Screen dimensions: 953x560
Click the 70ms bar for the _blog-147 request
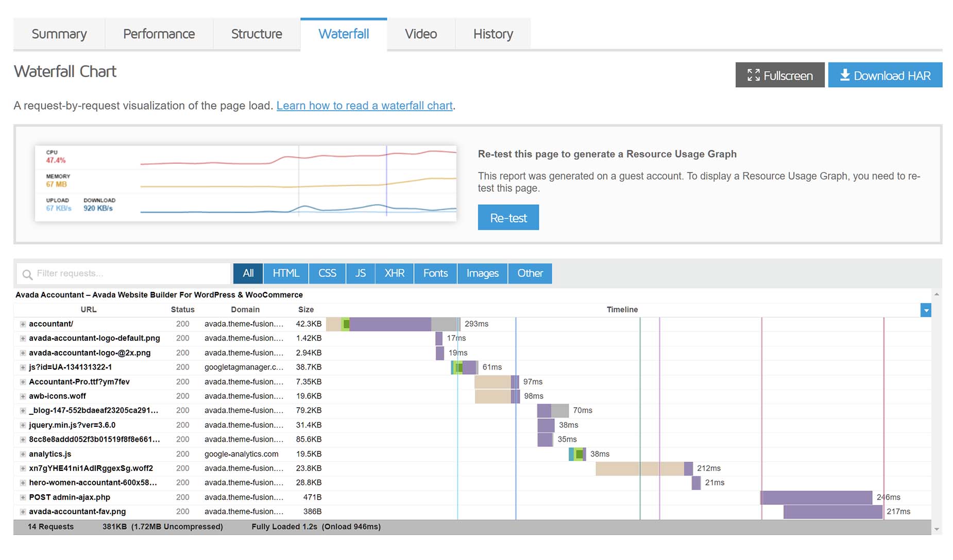(x=553, y=410)
